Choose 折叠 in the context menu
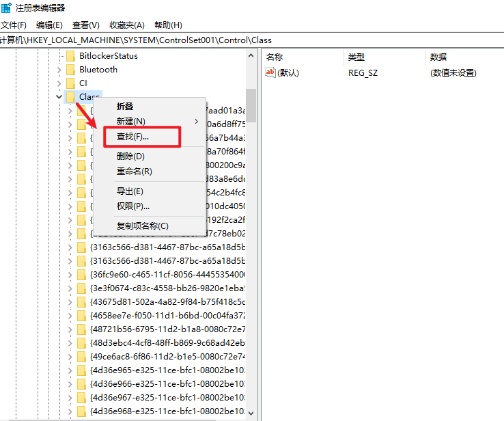 tap(125, 107)
